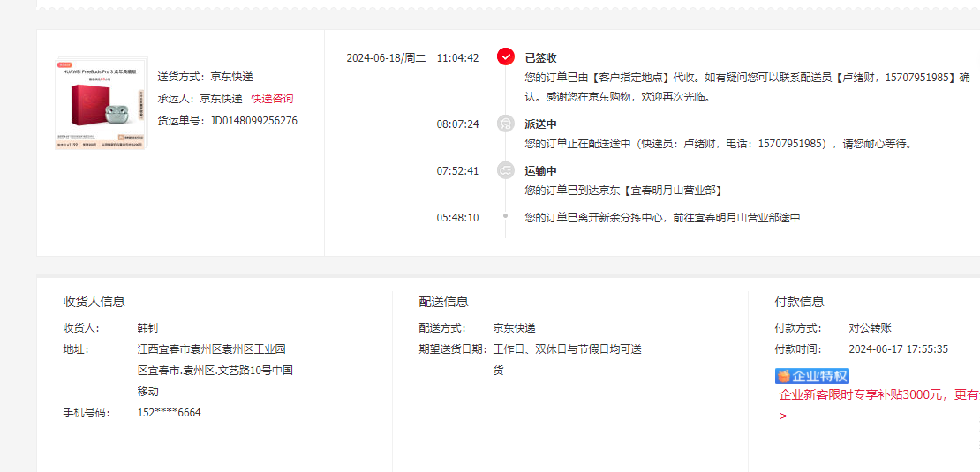Viewport: 980px width, 472px height.
Task: Click the masked phone number 152****6664
Action: (170, 413)
